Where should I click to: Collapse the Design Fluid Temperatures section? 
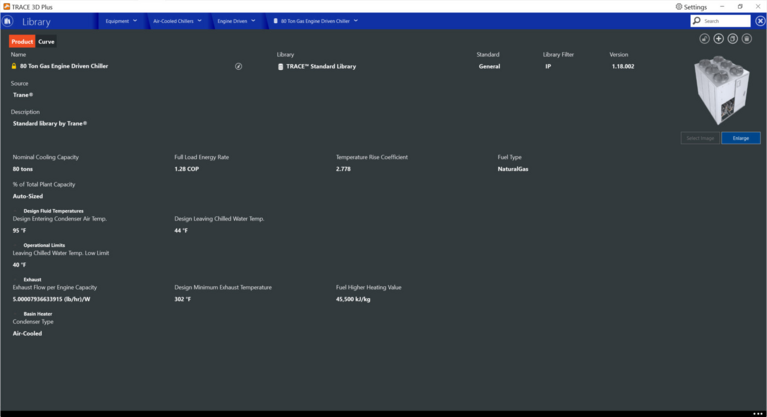[16, 211]
